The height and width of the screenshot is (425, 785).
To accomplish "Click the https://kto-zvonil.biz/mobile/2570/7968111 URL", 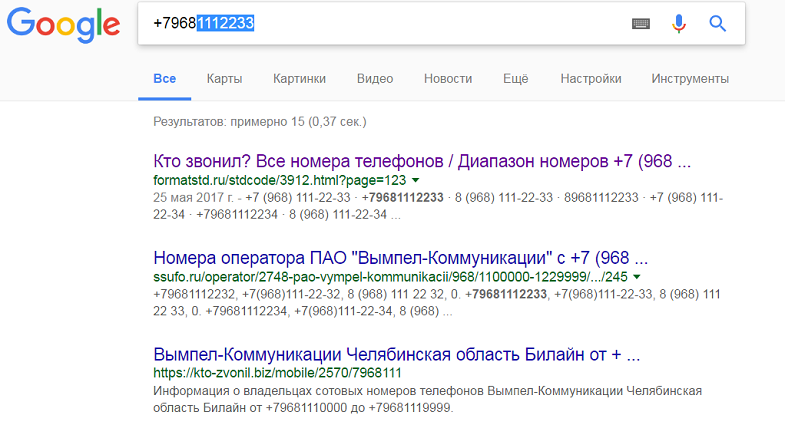I will pyautogui.click(x=277, y=373).
